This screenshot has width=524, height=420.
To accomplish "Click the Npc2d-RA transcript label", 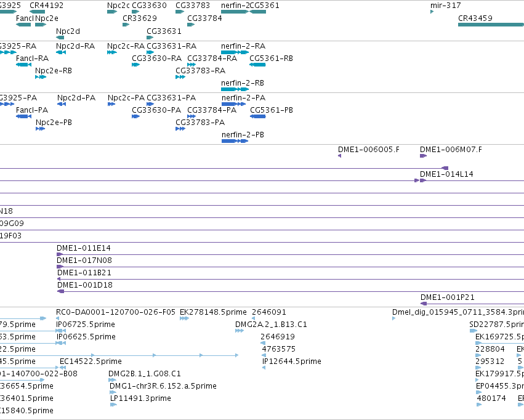I will 76,46.
